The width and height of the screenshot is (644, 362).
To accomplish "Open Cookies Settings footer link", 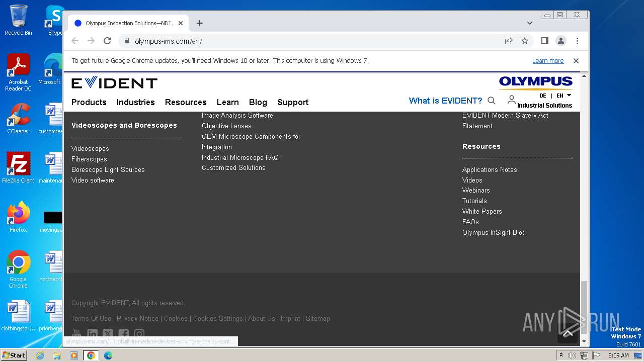I will pyautogui.click(x=218, y=318).
